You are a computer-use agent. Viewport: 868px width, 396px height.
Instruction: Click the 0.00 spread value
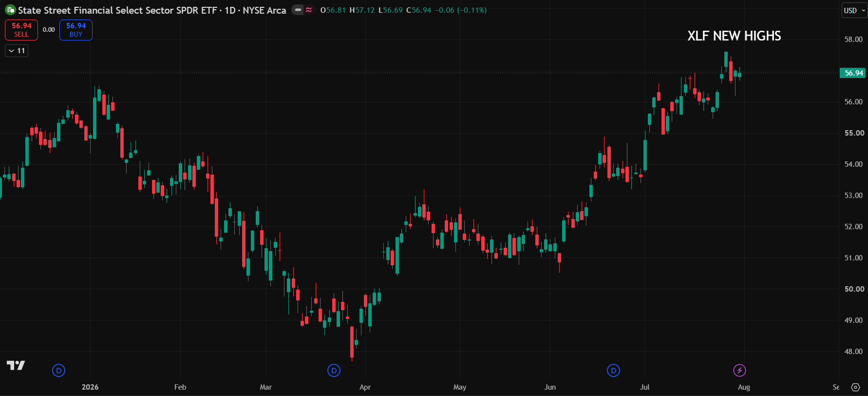tap(49, 30)
